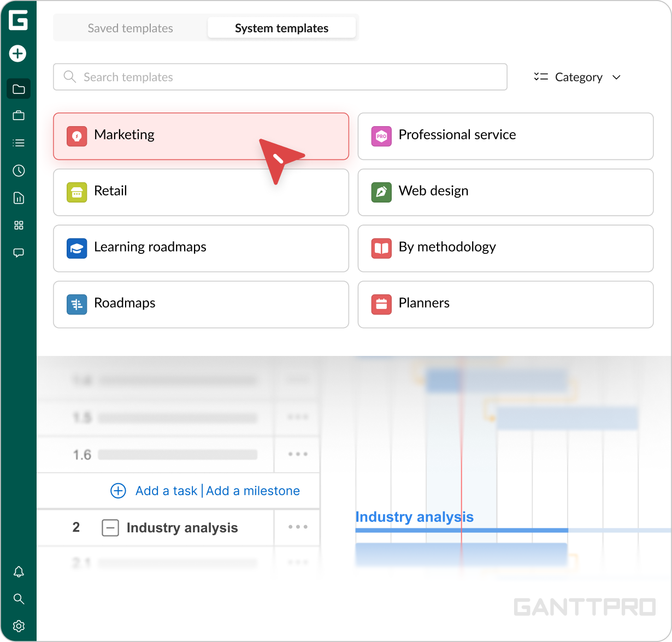Open the chat comments icon in sidebar

[19, 253]
